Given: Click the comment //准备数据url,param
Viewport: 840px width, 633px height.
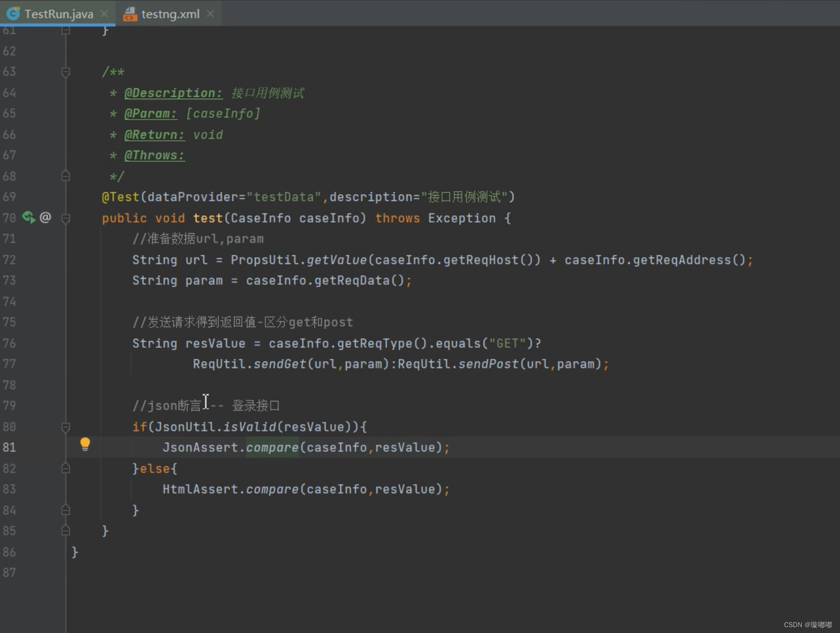Looking at the screenshot, I should coord(198,239).
